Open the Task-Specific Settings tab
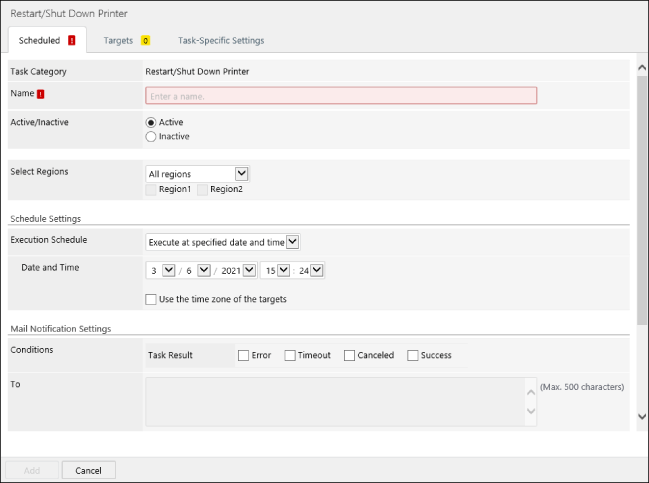Image resolution: width=649 pixels, height=483 pixels. point(221,41)
